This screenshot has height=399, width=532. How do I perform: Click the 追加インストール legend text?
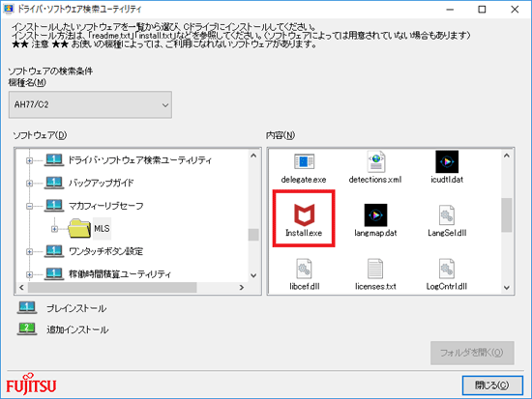coord(77,329)
